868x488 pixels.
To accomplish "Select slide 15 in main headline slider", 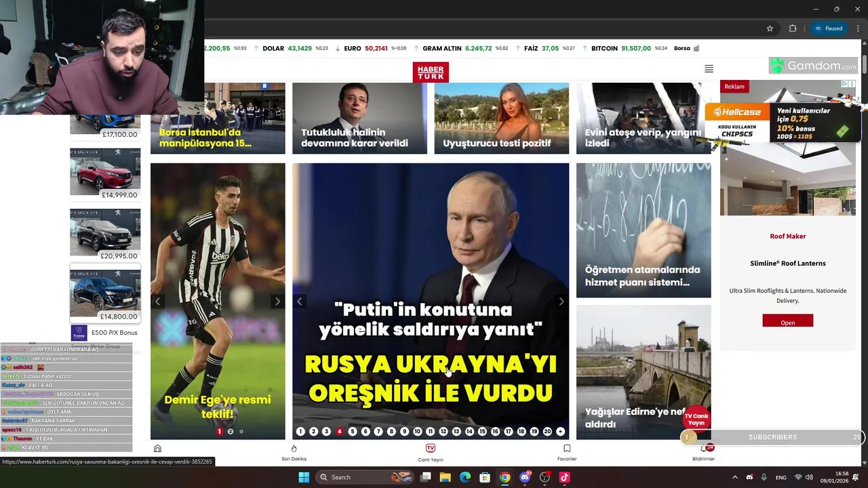I will point(482,431).
